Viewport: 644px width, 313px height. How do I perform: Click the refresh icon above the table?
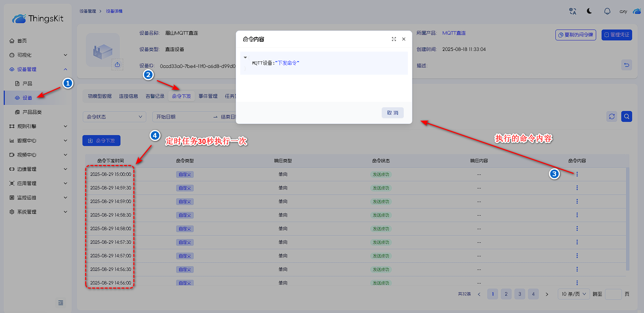pyautogui.click(x=612, y=116)
